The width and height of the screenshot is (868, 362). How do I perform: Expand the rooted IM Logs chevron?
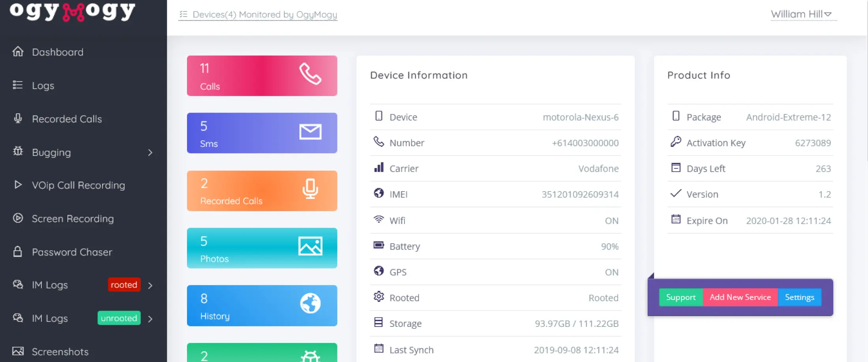(150, 285)
